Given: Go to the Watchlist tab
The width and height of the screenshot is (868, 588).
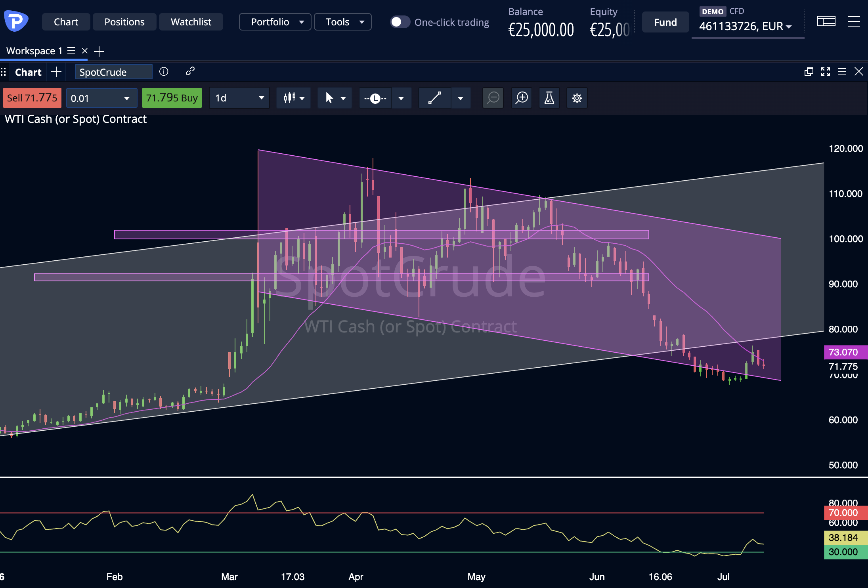Looking at the screenshot, I should click(x=191, y=22).
